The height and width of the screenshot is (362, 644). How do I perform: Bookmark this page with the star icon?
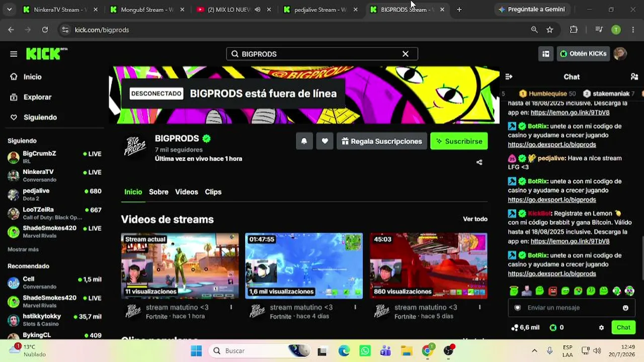(x=550, y=30)
